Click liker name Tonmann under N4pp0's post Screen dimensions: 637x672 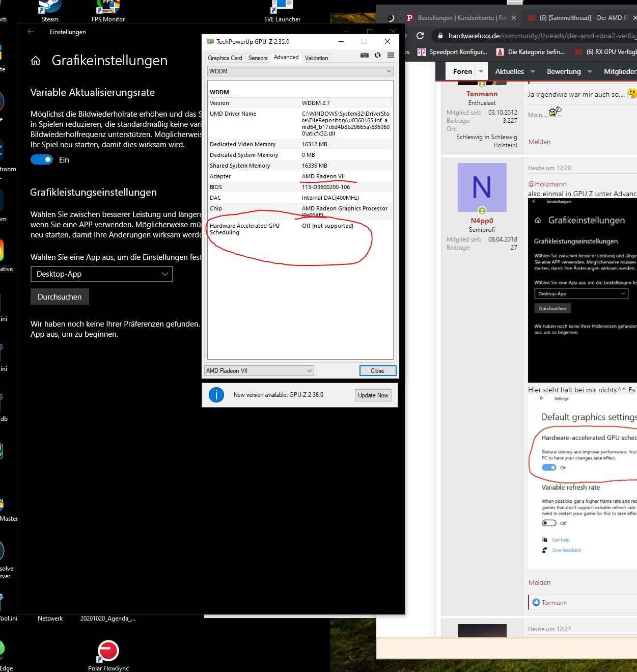click(554, 602)
